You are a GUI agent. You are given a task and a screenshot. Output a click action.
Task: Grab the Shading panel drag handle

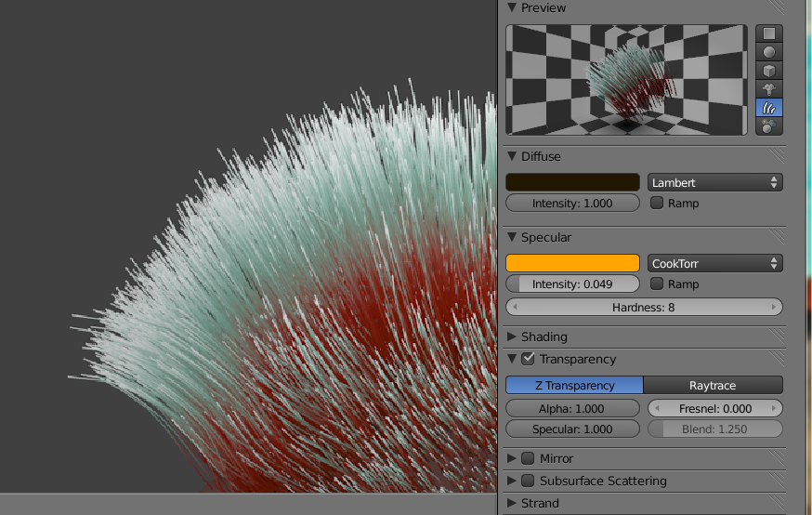(x=777, y=337)
